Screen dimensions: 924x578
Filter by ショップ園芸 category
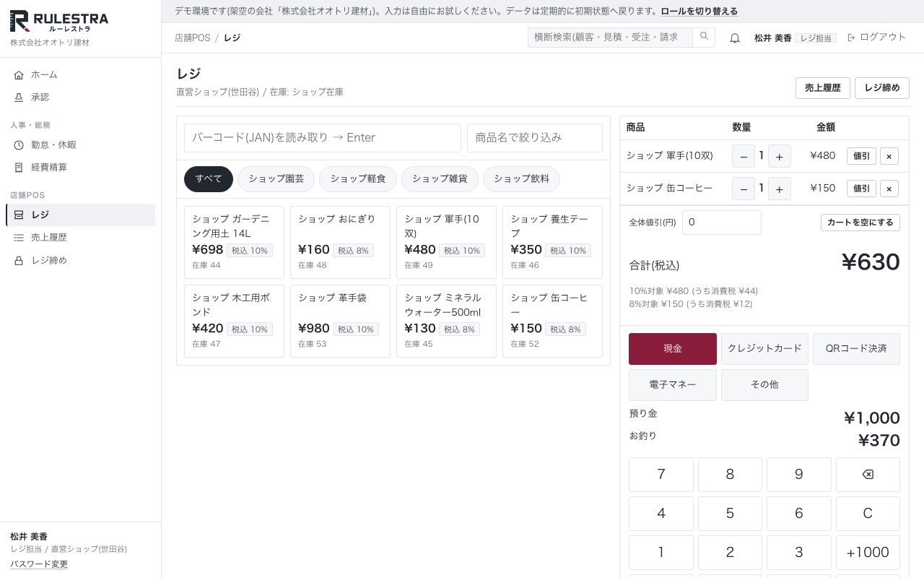[276, 179]
